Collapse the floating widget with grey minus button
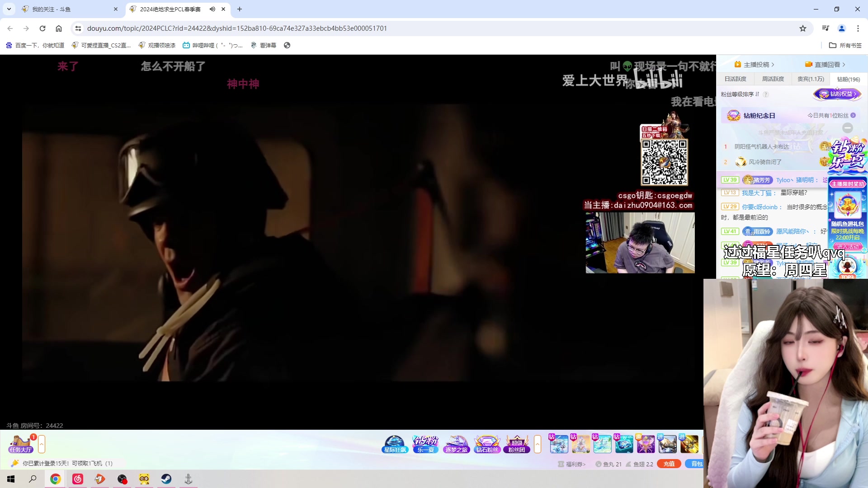The width and height of the screenshot is (868, 488). [x=848, y=128]
